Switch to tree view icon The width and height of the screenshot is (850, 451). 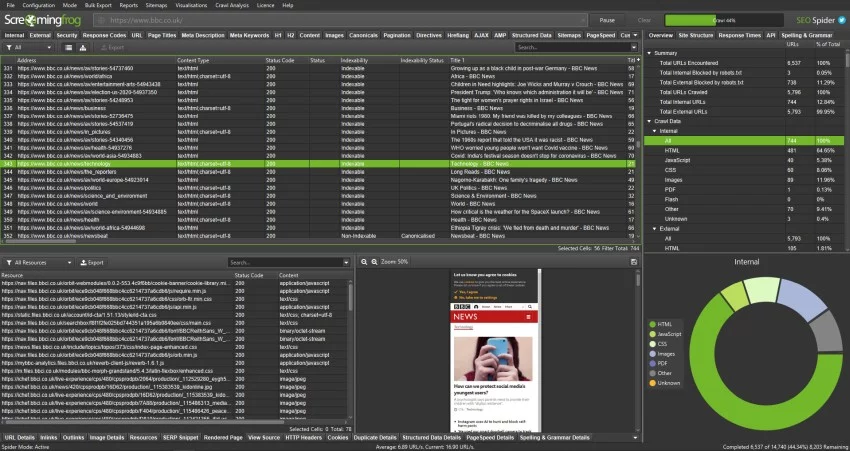[x=82, y=48]
